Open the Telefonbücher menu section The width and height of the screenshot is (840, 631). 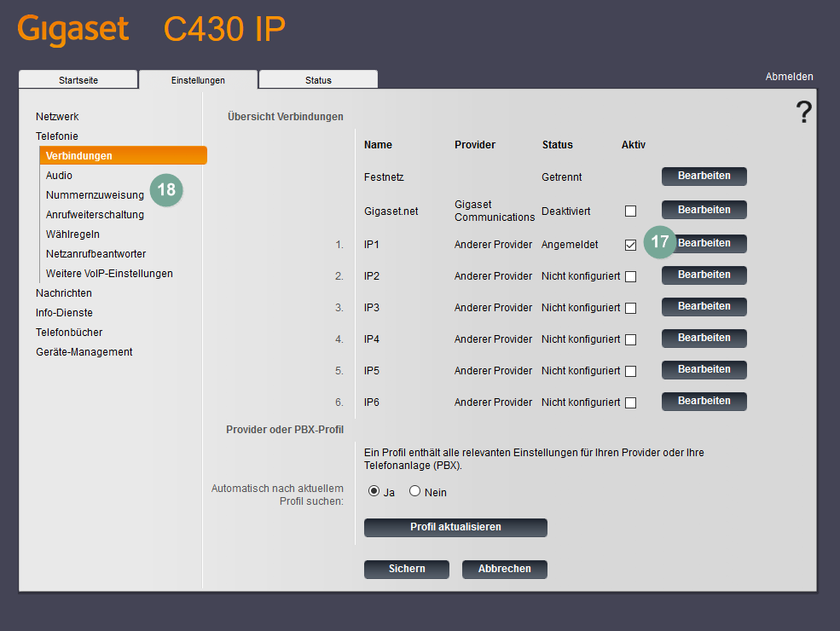[x=69, y=332]
